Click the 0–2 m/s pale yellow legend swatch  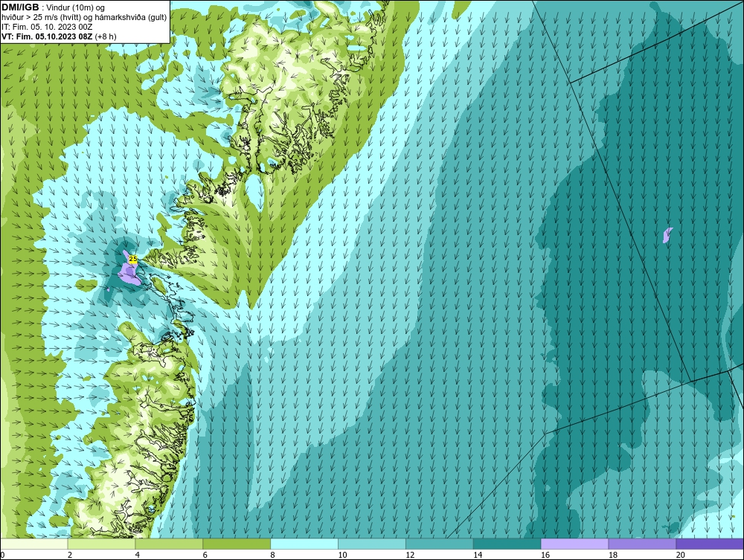pyautogui.click(x=34, y=544)
